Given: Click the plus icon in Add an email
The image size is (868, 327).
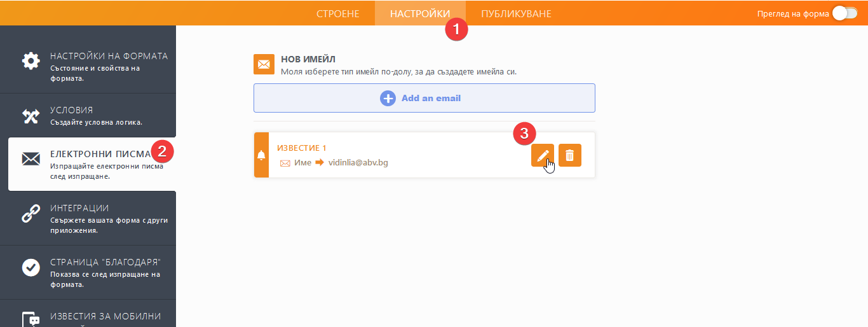Looking at the screenshot, I should point(388,99).
